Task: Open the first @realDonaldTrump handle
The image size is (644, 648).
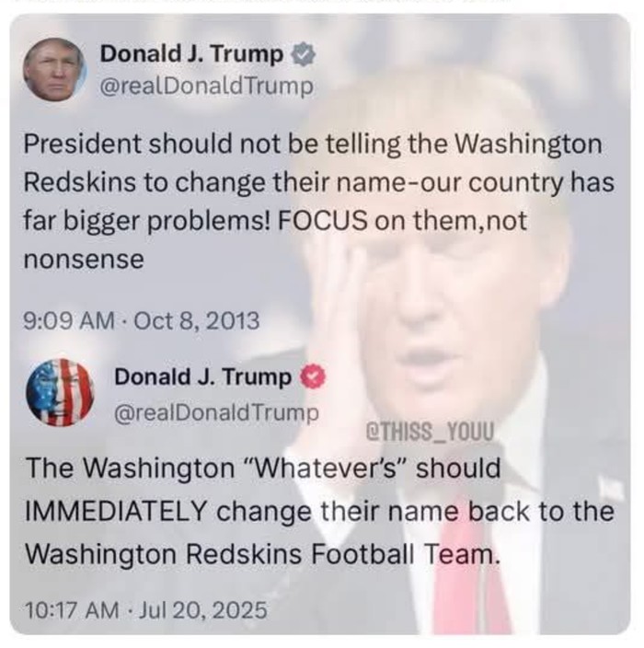Action: tap(207, 86)
